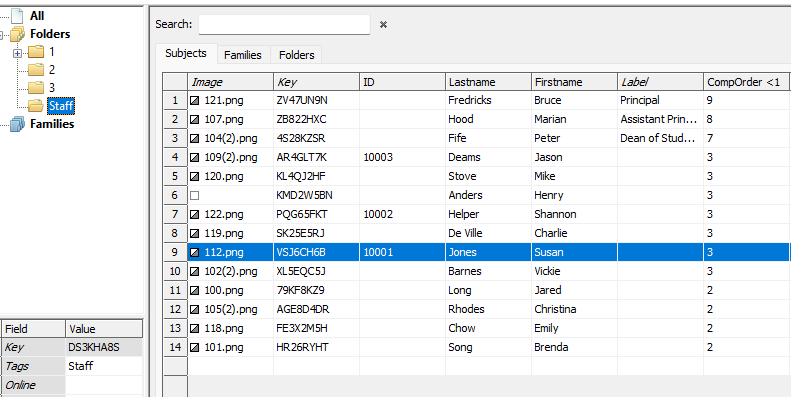Image resolution: width=791 pixels, height=397 pixels.
Task: Click Lastname cell Rhodes
Action: [x=488, y=309]
